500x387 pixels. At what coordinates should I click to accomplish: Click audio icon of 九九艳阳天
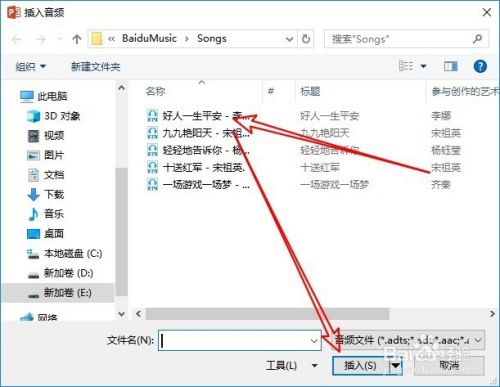[x=152, y=133]
